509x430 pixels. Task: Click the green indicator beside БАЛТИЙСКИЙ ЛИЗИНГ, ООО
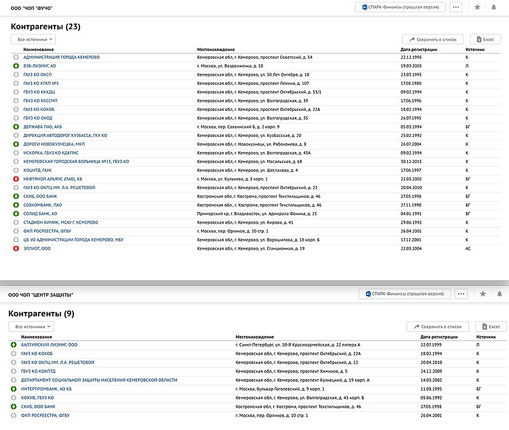pyautogui.click(x=13, y=345)
